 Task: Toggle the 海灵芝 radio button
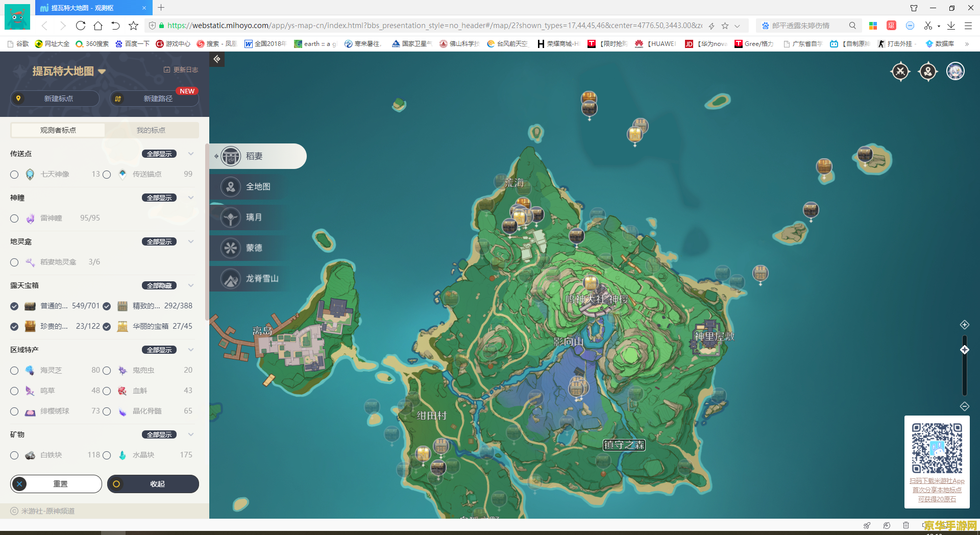click(x=14, y=371)
